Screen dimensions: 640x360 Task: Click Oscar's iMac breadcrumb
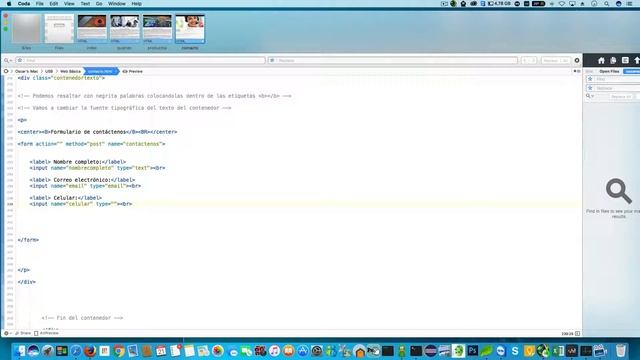(x=27, y=71)
